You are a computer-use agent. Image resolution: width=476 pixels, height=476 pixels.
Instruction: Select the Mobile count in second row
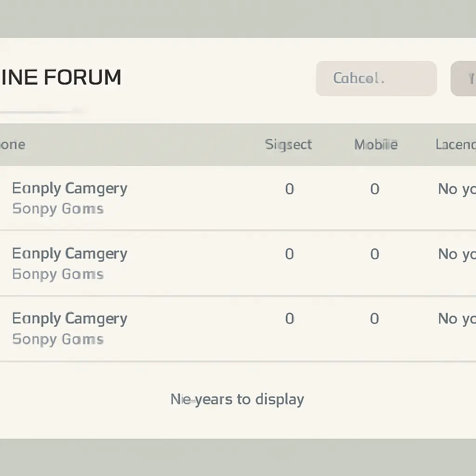(375, 254)
